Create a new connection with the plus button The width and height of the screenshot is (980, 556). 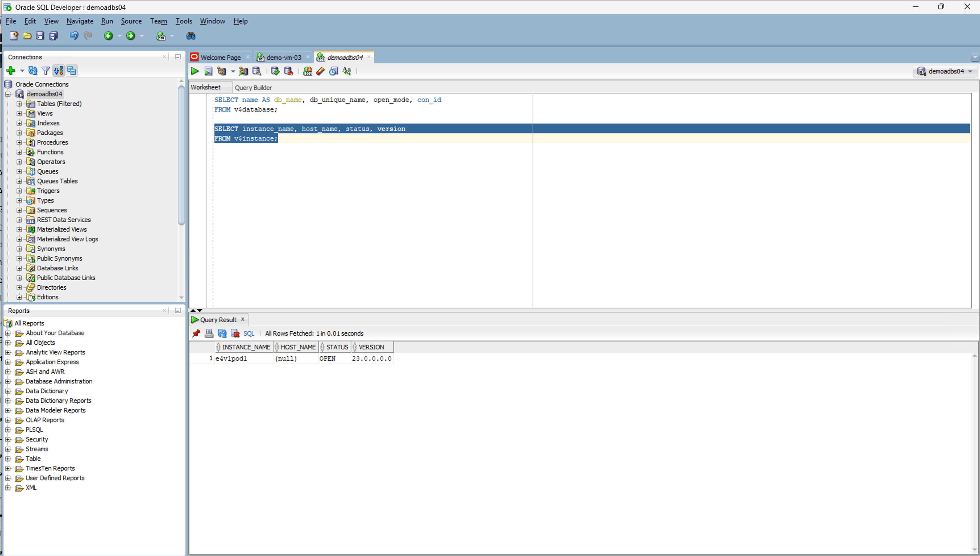pyautogui.click(x=10, y=70)
